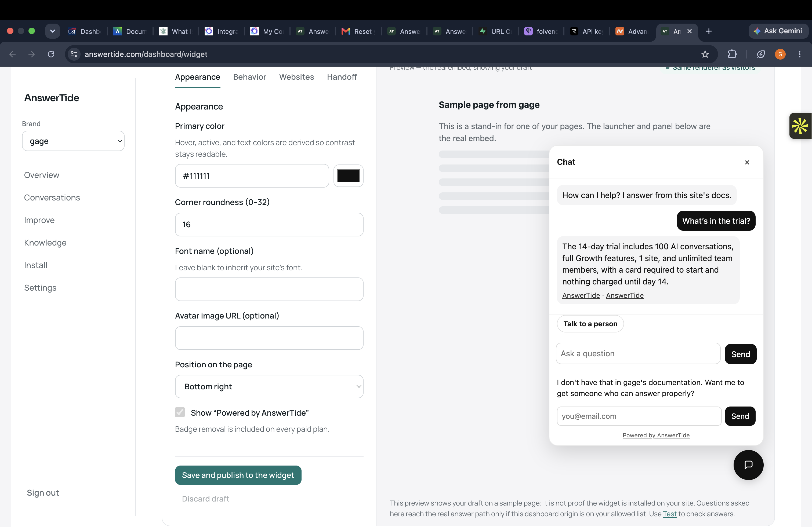Select the Websites tab

(x=296, y=77)
